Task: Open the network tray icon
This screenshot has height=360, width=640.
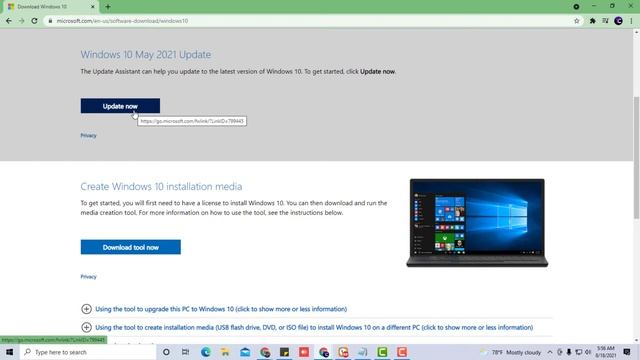Action: pos(578,352)
